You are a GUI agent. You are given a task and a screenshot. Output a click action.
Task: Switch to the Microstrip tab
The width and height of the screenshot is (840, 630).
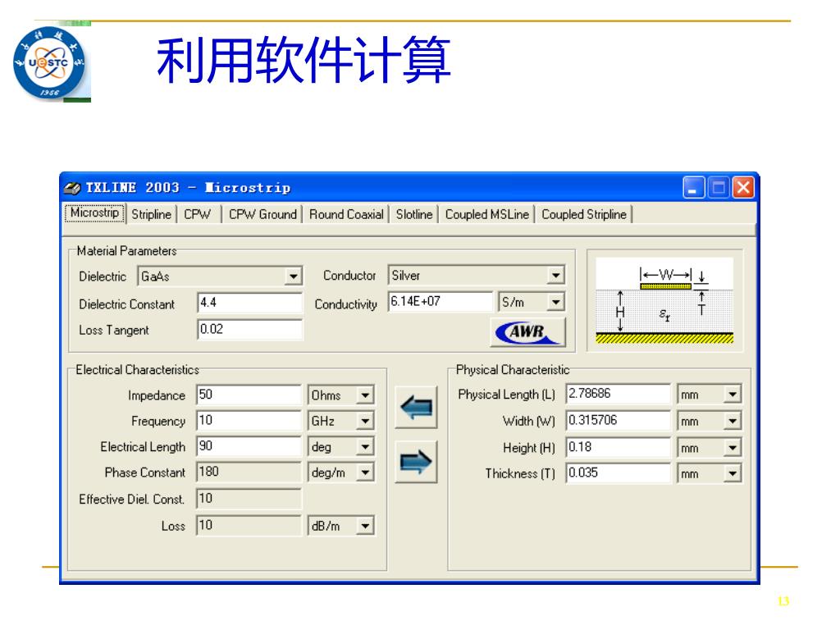(x=95, y=212)
